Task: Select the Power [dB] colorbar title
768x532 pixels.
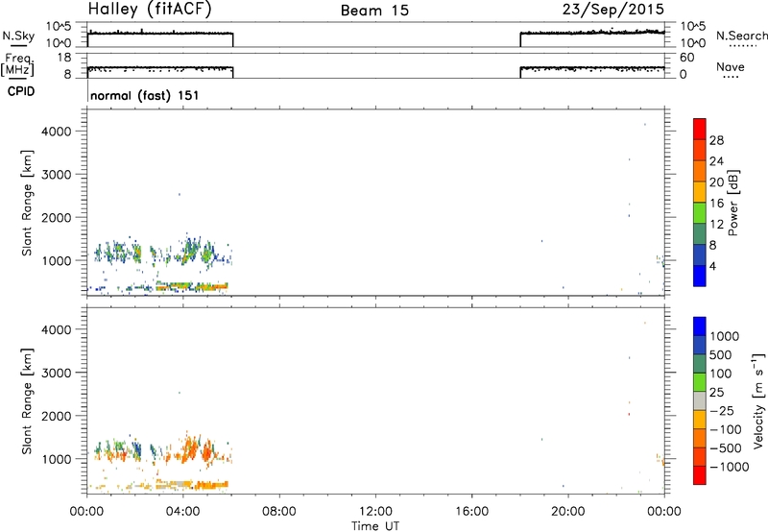Action: pos(732,203)
